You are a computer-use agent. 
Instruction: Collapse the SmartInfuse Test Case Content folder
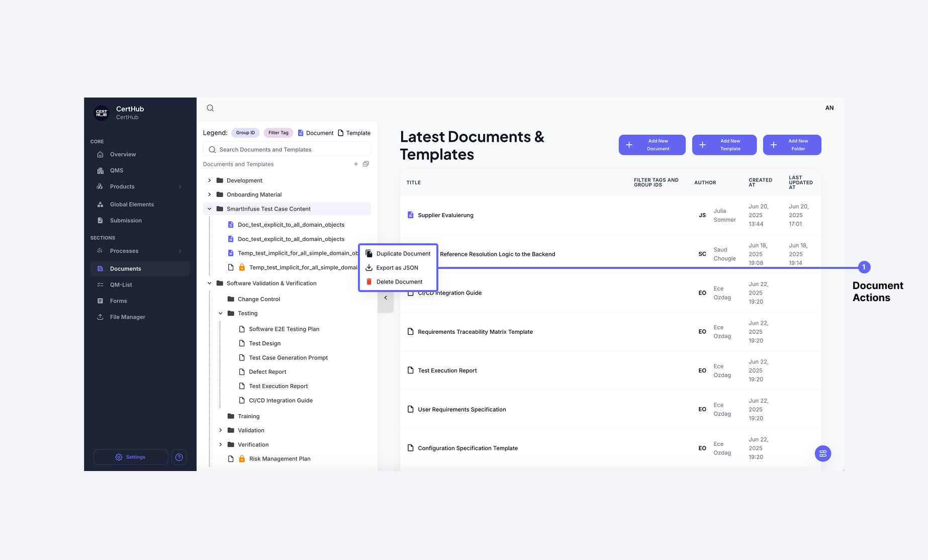point(210,209)
